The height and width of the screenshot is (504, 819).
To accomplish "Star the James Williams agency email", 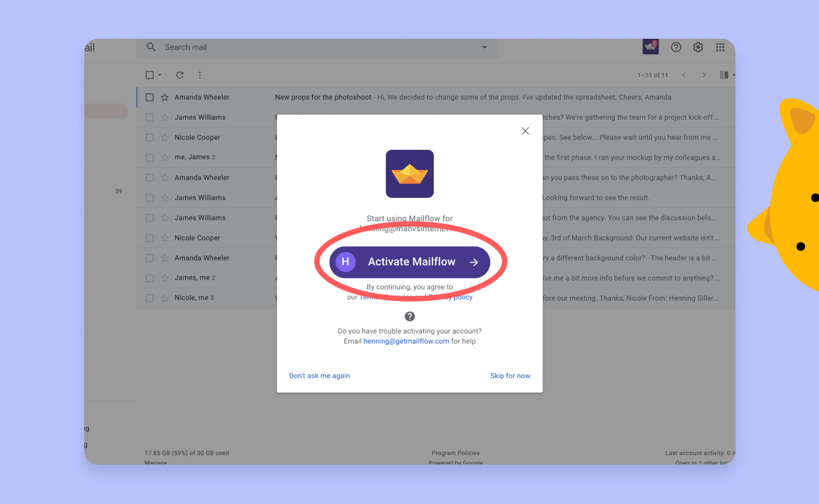I will point(164,218).
